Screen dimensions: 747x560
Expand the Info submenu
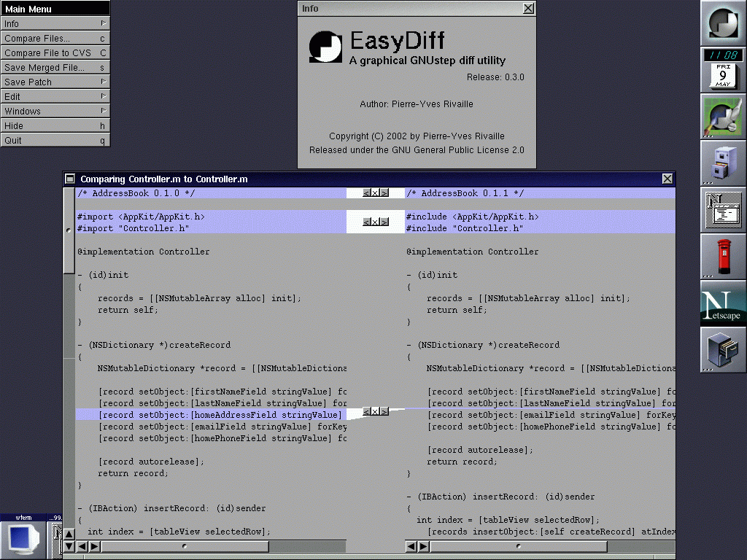(x=55, y=23)
